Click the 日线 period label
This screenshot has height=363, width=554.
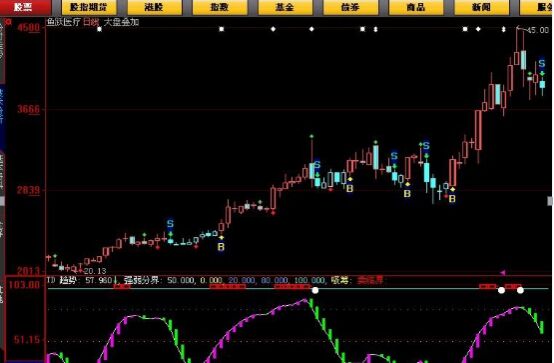91,22
